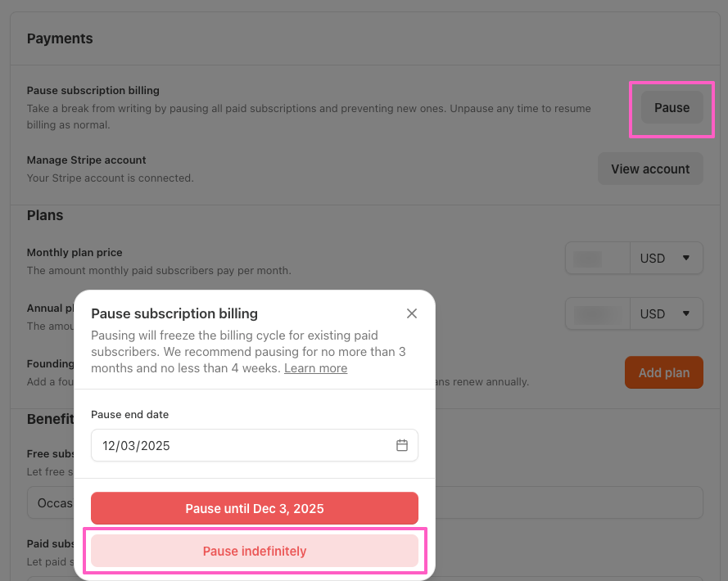Click the annual plan price input
Image resolution: width=728 pixels, height=581 pixels.
tap(597, 313)
